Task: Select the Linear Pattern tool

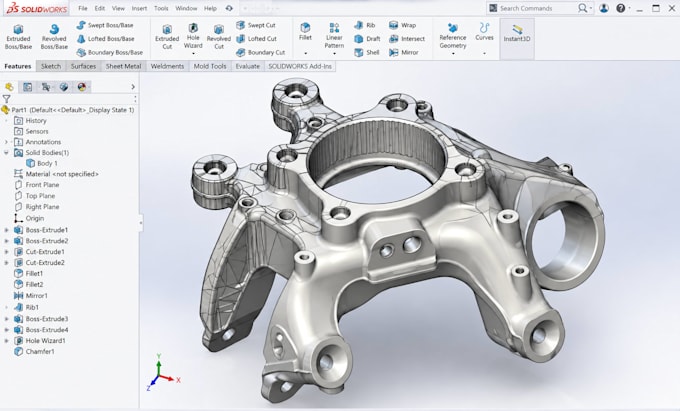Action: click(x=334, y=36)
